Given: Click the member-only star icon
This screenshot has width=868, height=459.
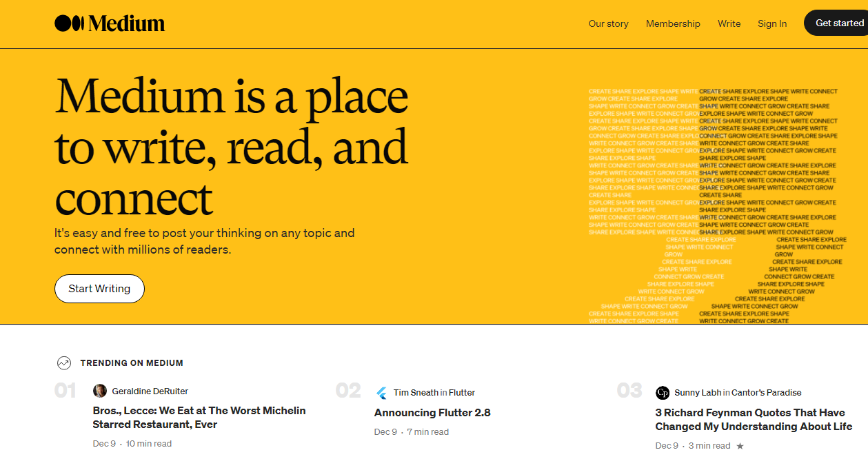Looking at the screenshot, I should coord(740,446).
